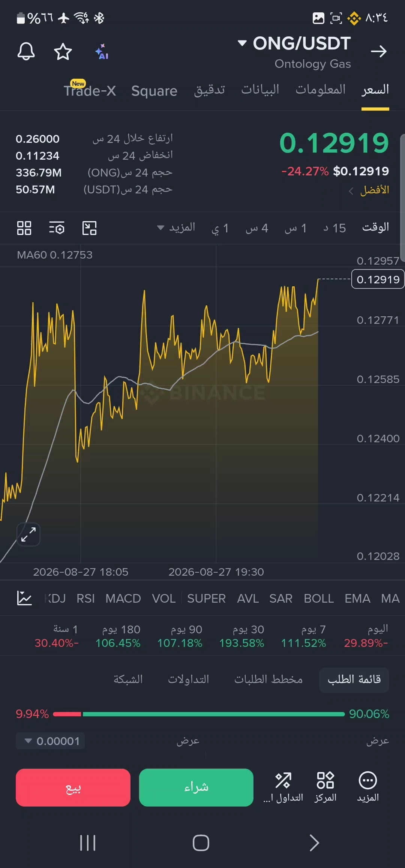Viewport: 405px width, 868px height.
Task: Tap the 7 يوم performance value 111.52%
Action: click(303, 643)
